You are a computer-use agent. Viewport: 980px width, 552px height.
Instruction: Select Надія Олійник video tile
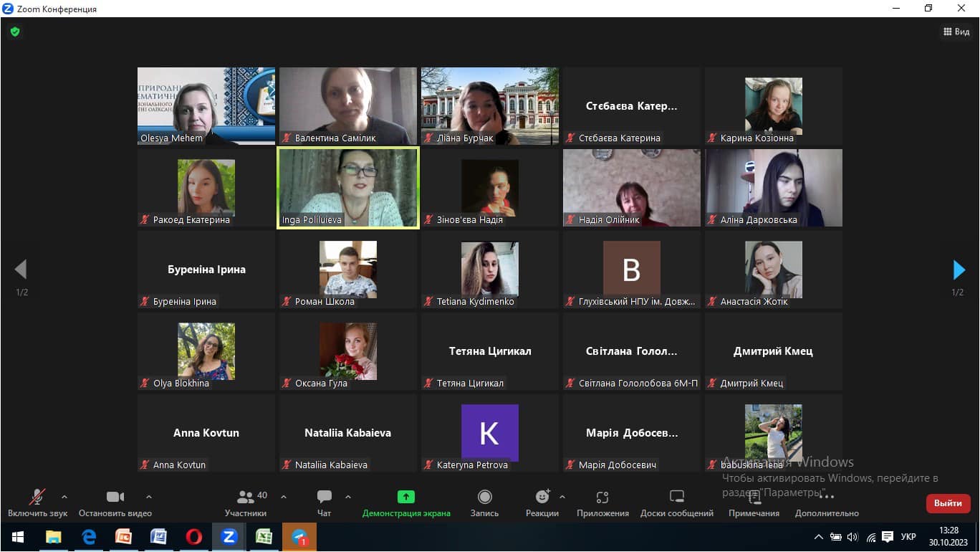pos(632,188)
